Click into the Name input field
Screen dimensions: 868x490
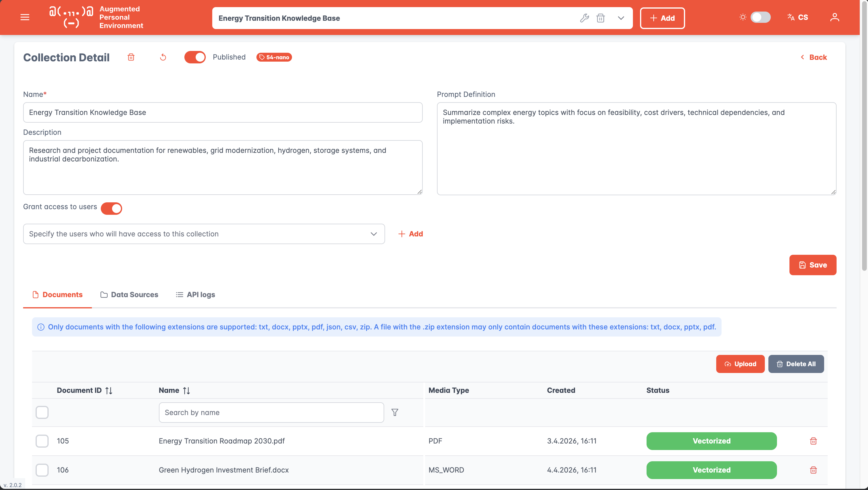223,113
